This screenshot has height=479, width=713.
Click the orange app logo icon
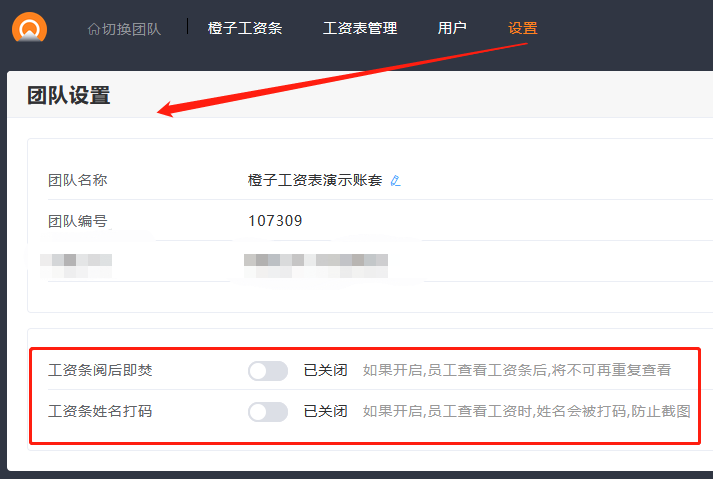tap(29, 27)
